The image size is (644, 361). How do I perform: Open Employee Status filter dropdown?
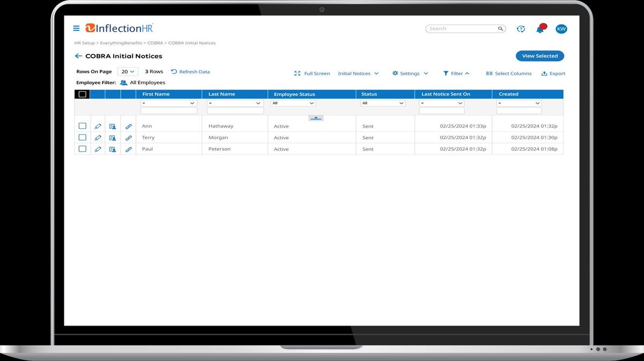pyautogui.click(x=293, y=103)
